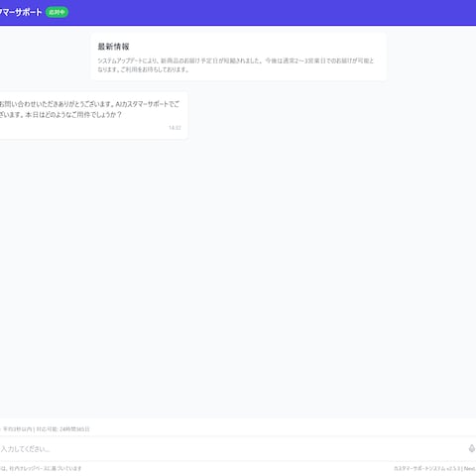This screenshot has width=476, height=476.
Task: Click the 平均3秒以内 response time label
Action: 17,429
